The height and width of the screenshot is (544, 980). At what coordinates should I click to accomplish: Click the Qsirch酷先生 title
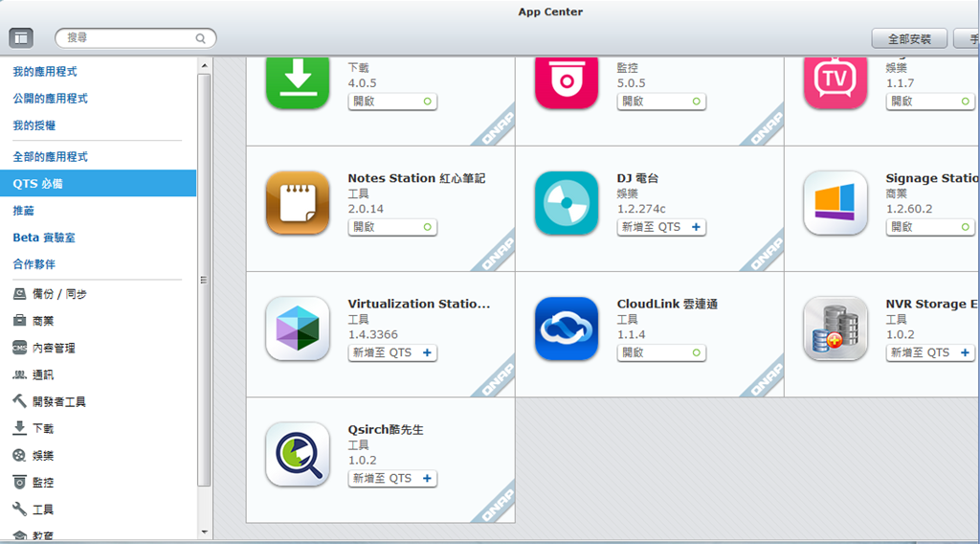point(386,430)
